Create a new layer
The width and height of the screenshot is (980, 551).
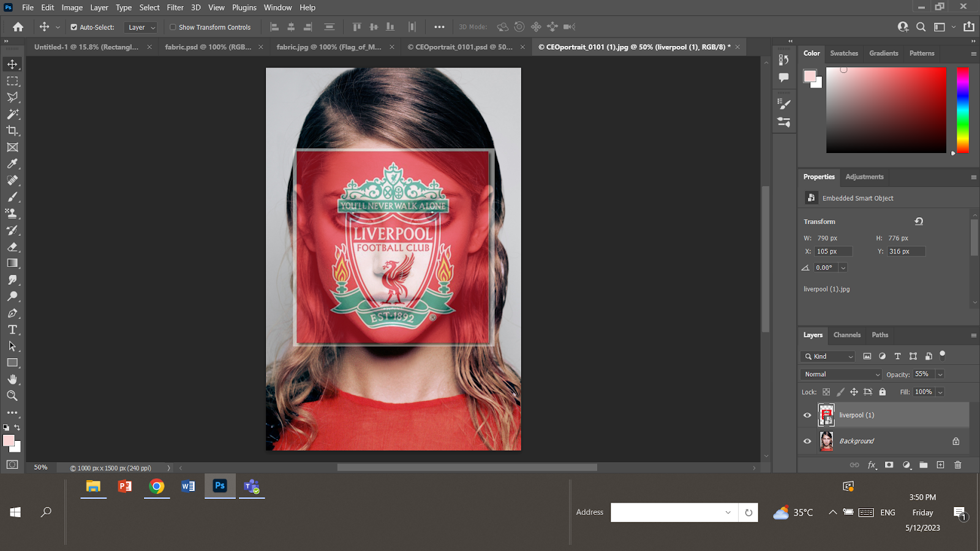click(941, 465)
